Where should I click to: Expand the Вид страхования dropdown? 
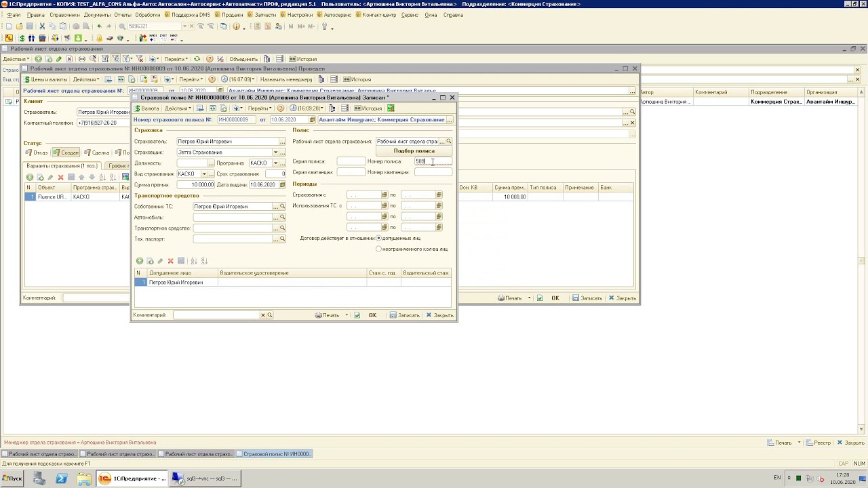[x=203, y=174]
